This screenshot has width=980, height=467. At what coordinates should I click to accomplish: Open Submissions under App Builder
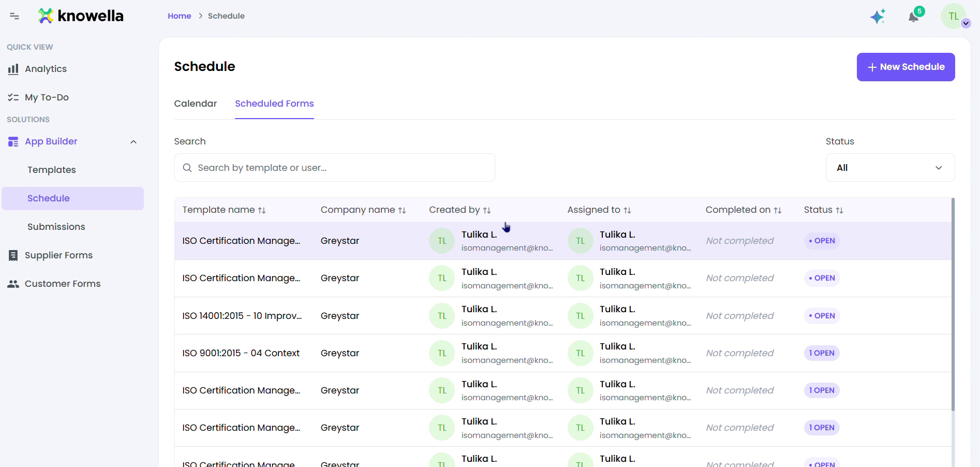click(x=56, y=227)
